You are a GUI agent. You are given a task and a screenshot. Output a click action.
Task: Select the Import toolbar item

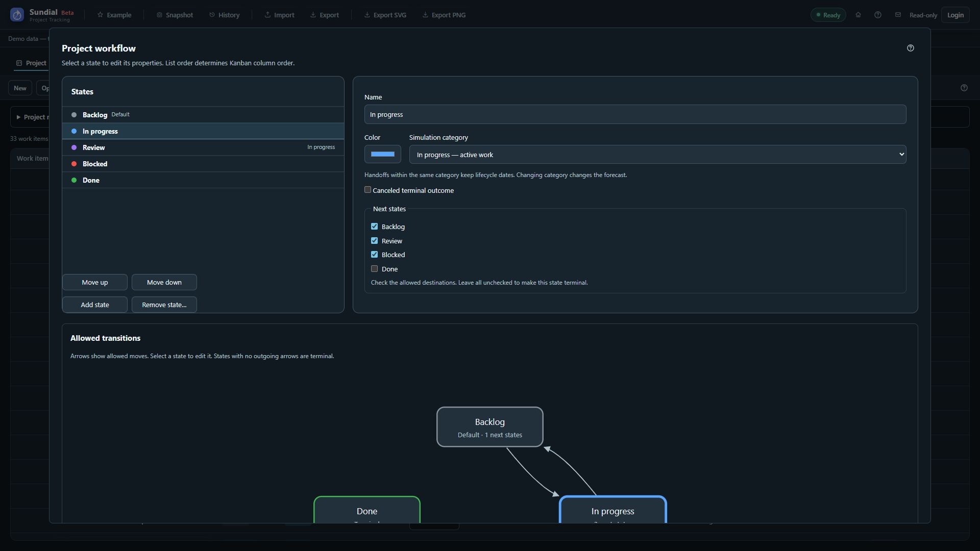pos(279,15)
